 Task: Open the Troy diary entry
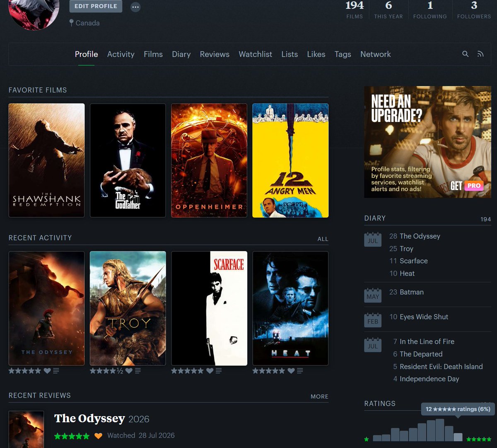(x=407, y=249)
